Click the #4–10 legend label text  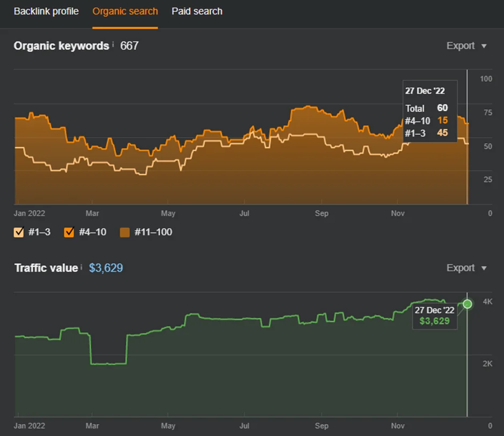click(93, 232)
